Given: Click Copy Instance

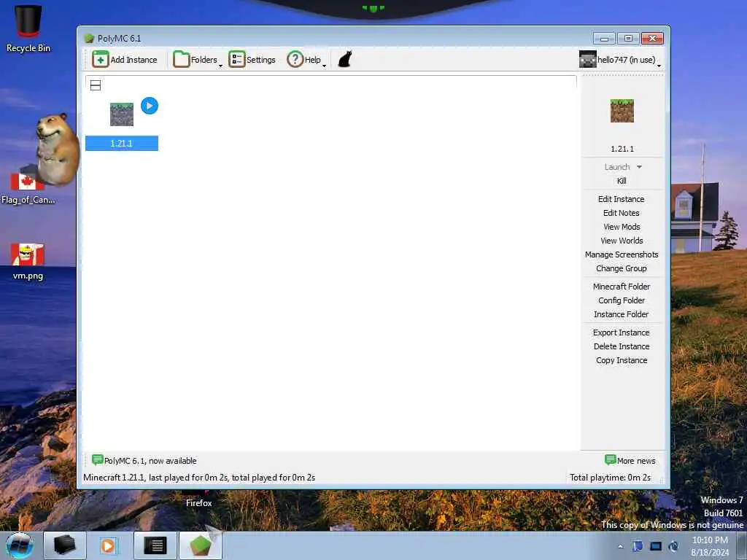Looking at the screenshot, I should pos(622,360).
